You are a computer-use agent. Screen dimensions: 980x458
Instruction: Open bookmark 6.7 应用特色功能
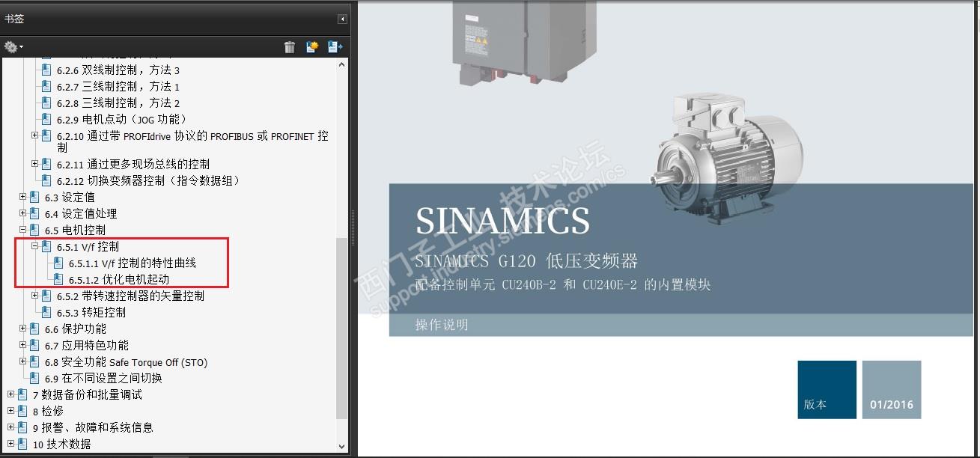(x=86, y=345)
